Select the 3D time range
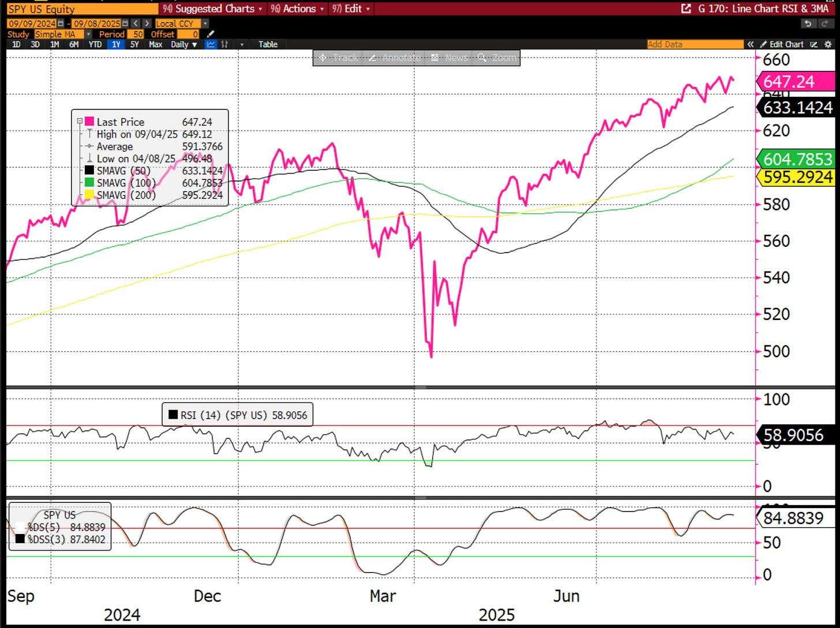Image resolution: width=840 pixels, height=628 pixels. [35, 44]
